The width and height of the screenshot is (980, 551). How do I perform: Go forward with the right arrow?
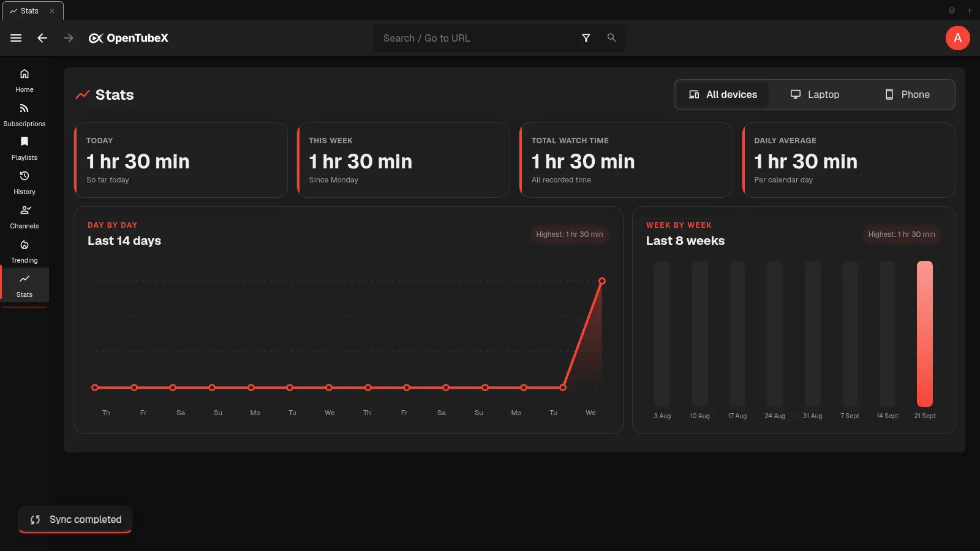click(x=69, y=38)
